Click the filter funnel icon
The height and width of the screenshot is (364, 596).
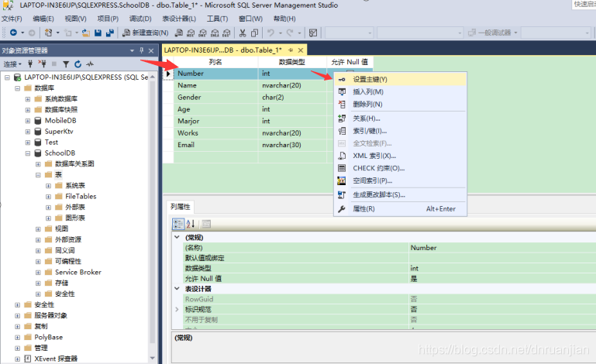click(x=66, y=64)
